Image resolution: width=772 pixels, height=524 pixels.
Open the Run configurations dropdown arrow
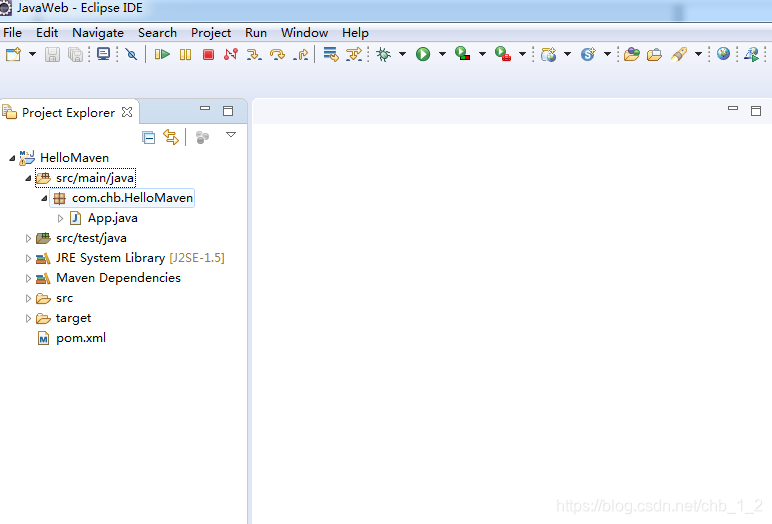(442, 54)
